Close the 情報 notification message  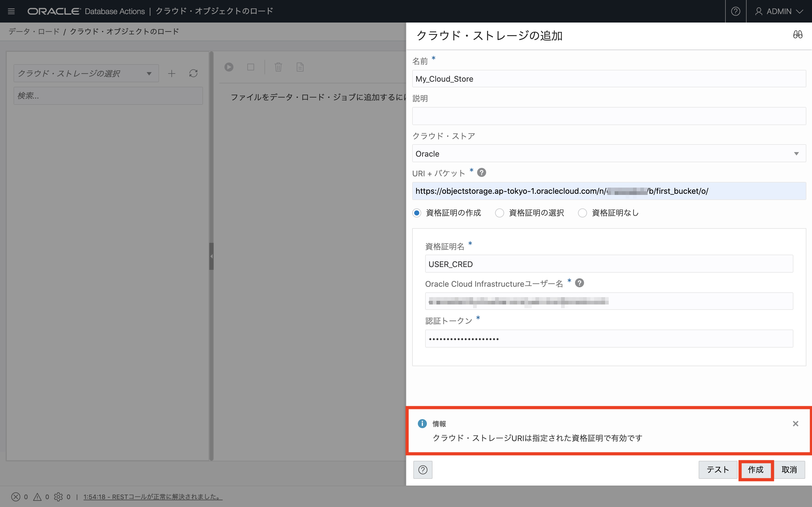coord(795,424)
